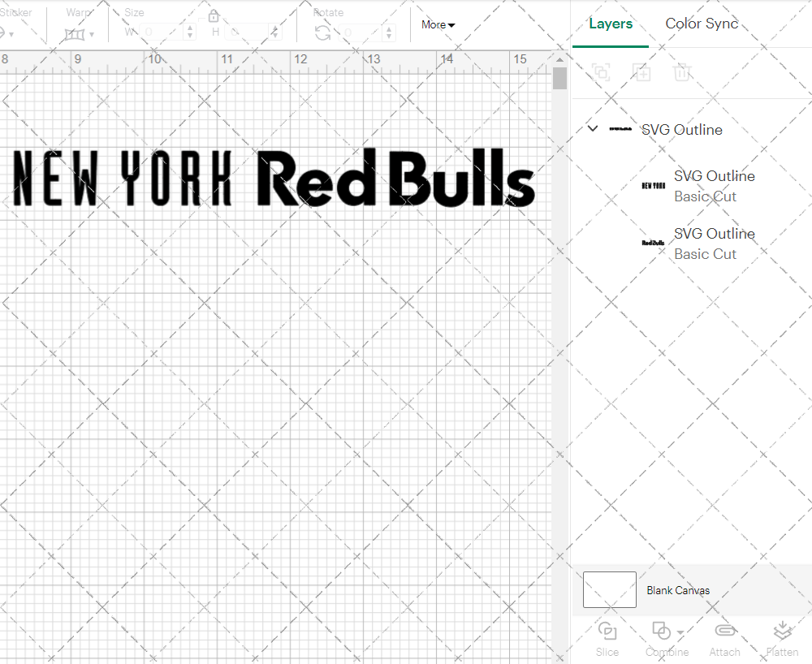Select the NEW YORK Basic Cut layer
Screen dimensions: 812x664
tap(715, 185)
